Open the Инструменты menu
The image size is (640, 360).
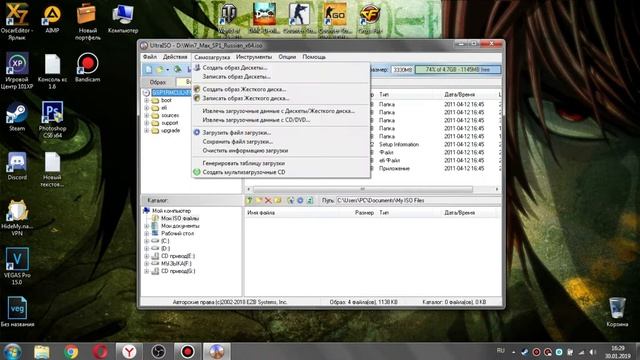coord(253,57)
